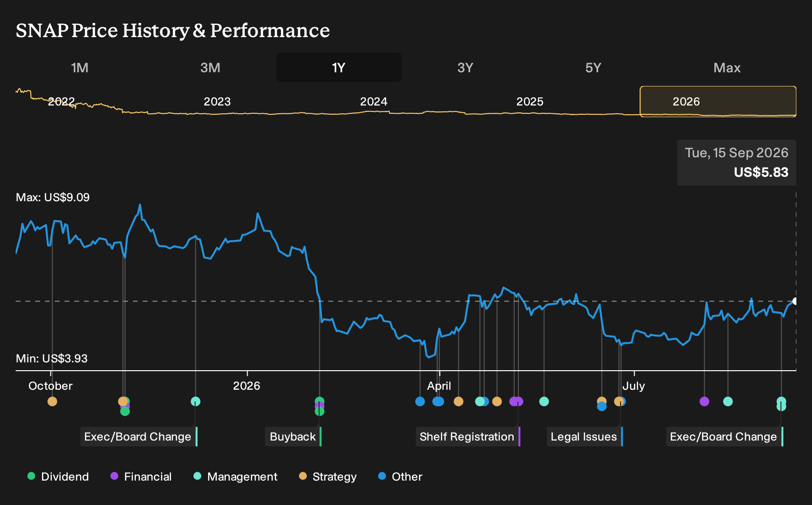
Task: Click the 'Max: US$9.09' label
Action: tap(53, 197)
